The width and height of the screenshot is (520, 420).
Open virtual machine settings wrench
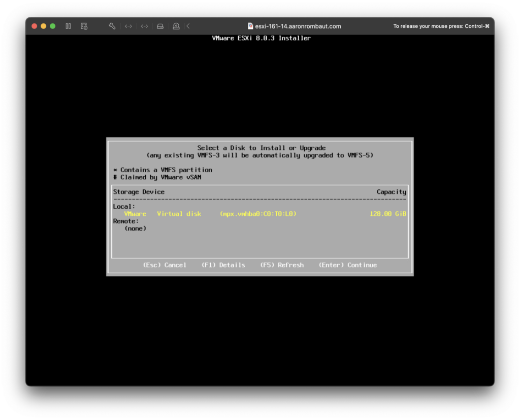tap(112, 26)
